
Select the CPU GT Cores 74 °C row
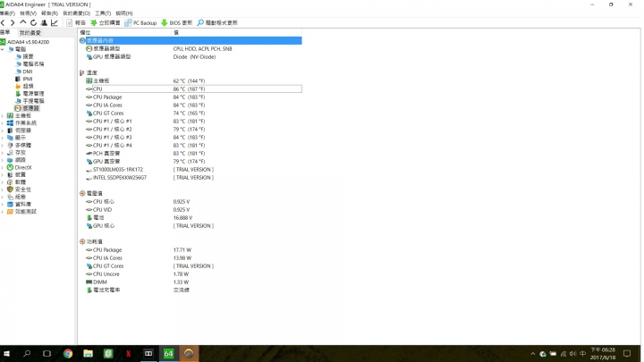click(x=191, y=114)
